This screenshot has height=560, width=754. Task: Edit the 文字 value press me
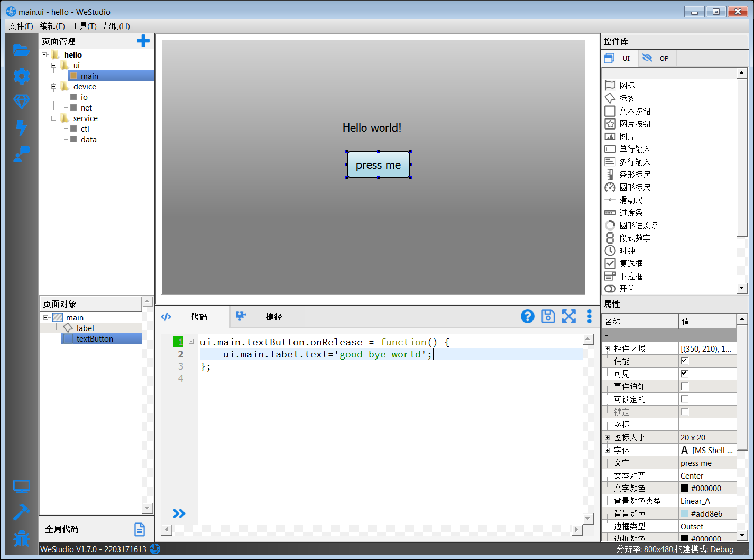pyautogui.click(x=707, y=463)
